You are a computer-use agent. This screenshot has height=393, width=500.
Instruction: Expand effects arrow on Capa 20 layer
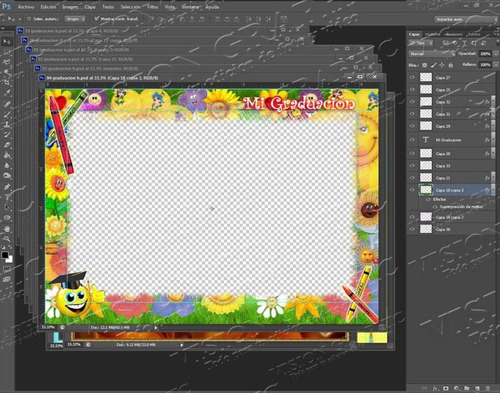click(493, 154)
